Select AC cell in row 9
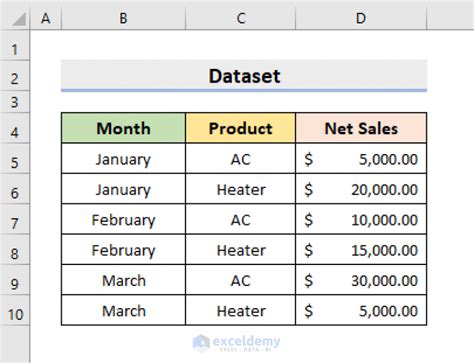The width and height of the screenshot is (474, 363). (x=240, y=280)
